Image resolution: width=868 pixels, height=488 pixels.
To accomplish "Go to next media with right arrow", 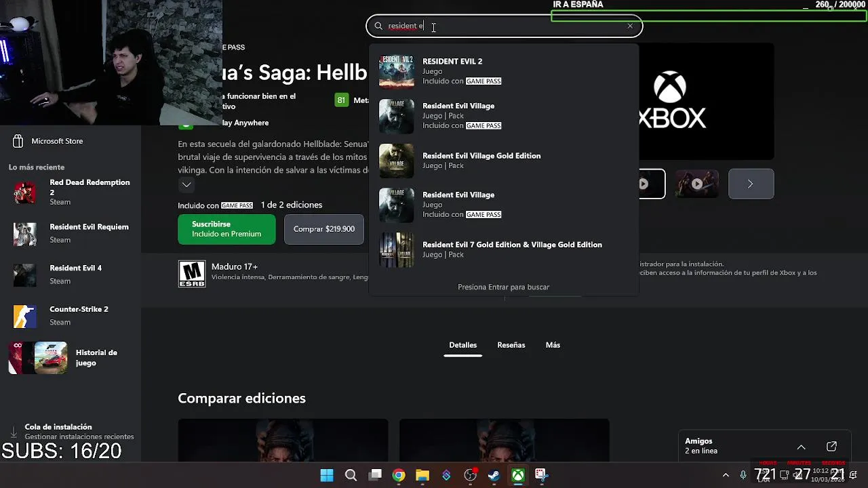I will tap(751, 184).
